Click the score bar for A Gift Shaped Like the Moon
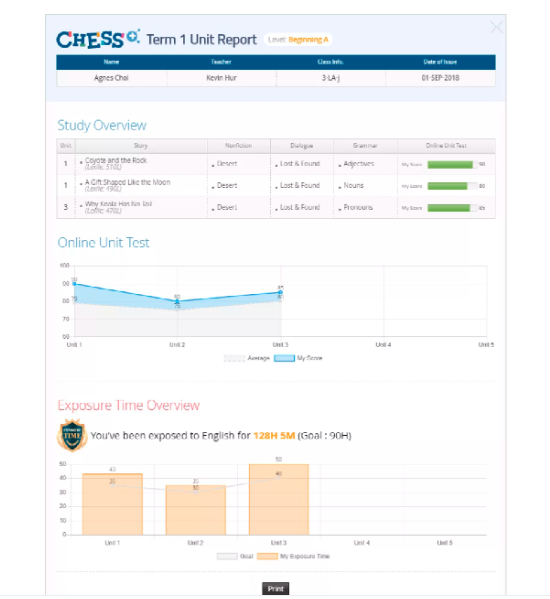550x599 pixels. 452,186
